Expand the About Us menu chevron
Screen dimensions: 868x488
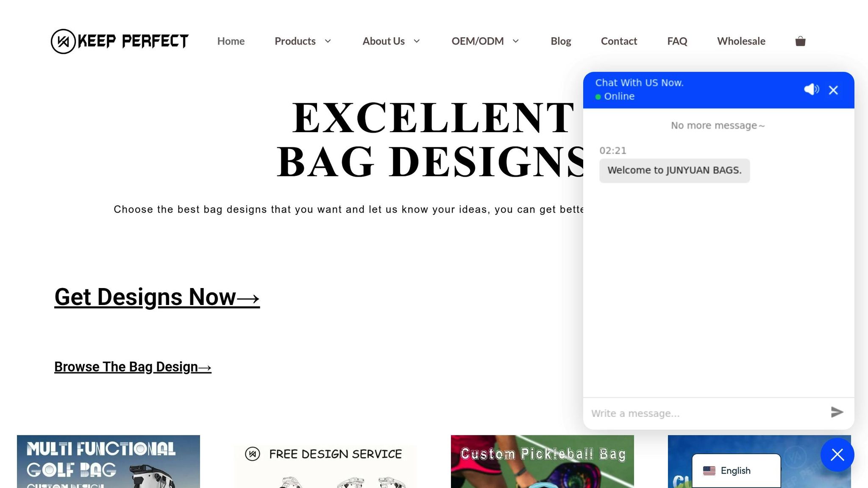pyautogui.click(x=417, y=41)
